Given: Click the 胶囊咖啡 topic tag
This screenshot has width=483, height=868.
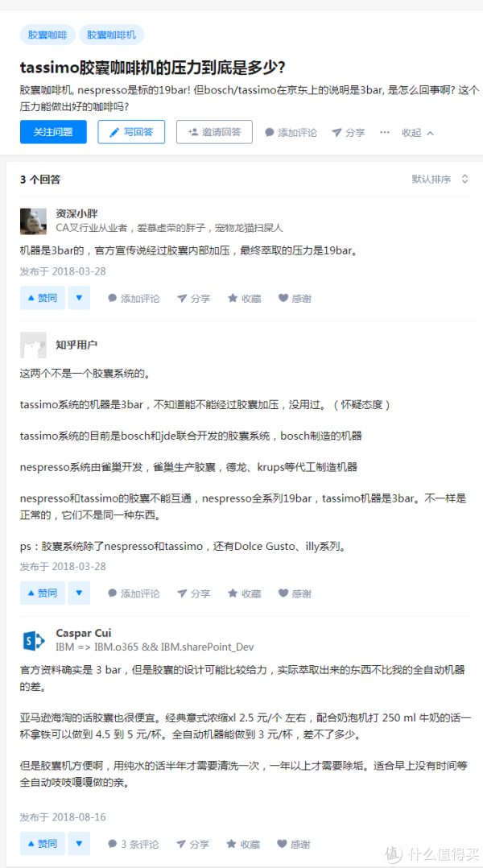Looking at the screenshot, I should (x=47, y=35).
